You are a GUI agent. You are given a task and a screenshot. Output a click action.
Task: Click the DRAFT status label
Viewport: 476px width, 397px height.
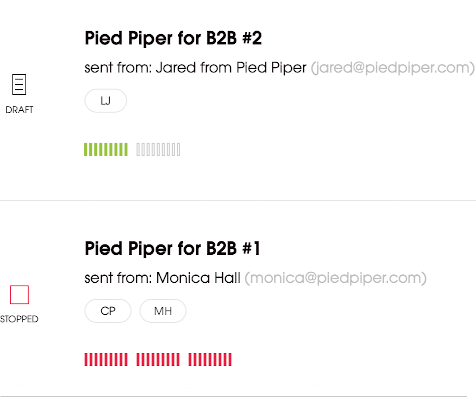19,110
